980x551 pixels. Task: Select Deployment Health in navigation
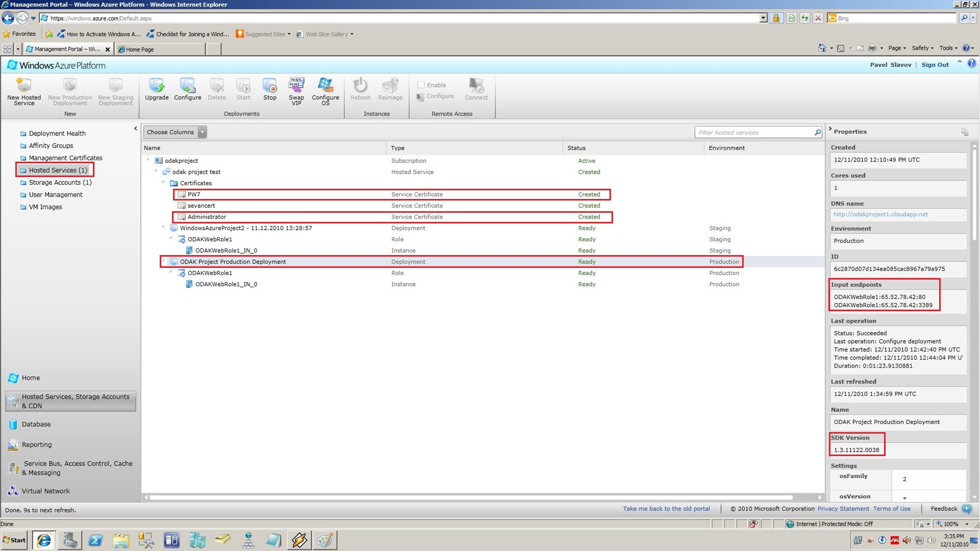(x=57, y=133)
